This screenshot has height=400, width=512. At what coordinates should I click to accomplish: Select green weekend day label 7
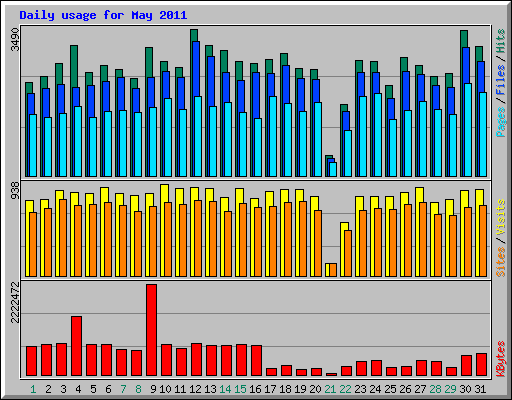[123, 389]
